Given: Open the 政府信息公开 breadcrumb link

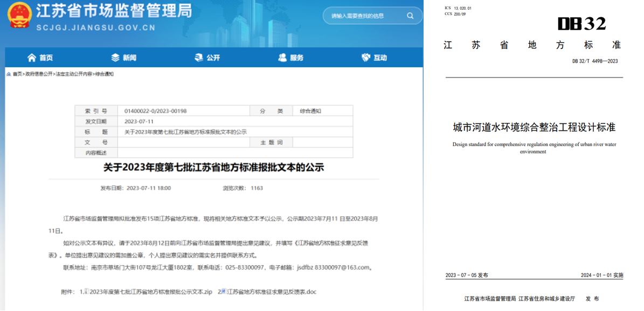Looking at the screenshot, I should pyautogui.click(x=39, y=75).
